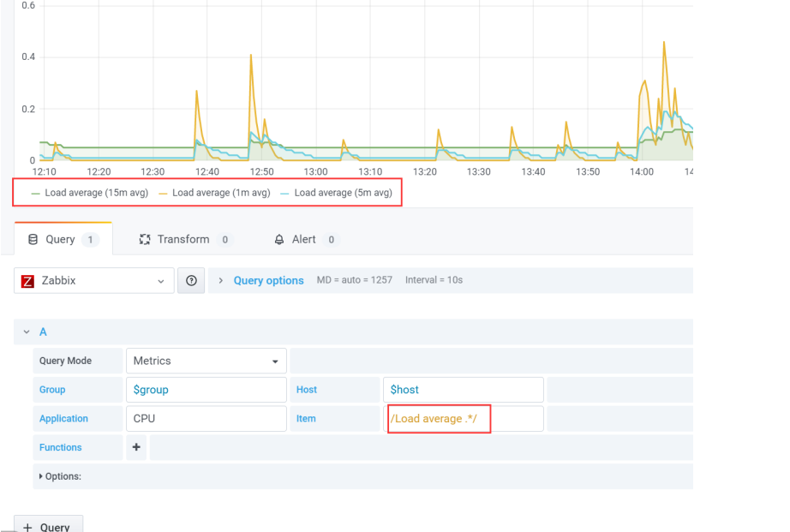Add a function with the plus button
The image size is (790, 532).
pyautogui.click(x=136, y=447)
